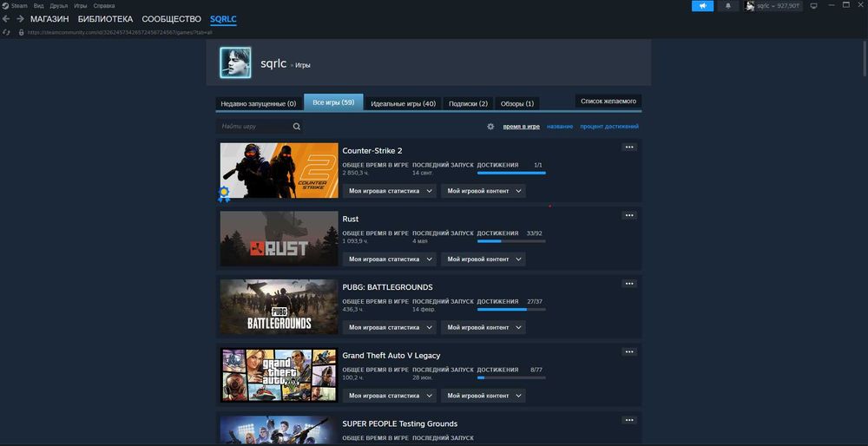Click the search magnifier icon
868x446 pixels.
[297, 126]
